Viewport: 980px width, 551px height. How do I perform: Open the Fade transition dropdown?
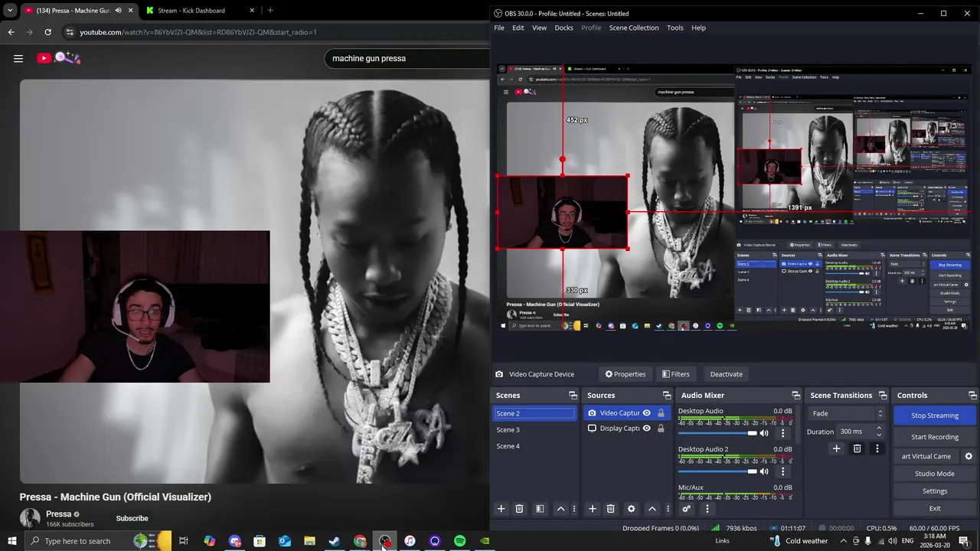(847, 414)
